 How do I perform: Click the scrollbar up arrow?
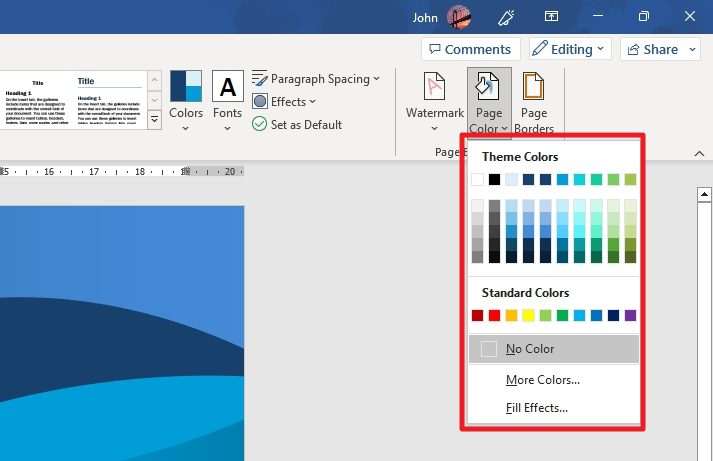pos(704,195)
